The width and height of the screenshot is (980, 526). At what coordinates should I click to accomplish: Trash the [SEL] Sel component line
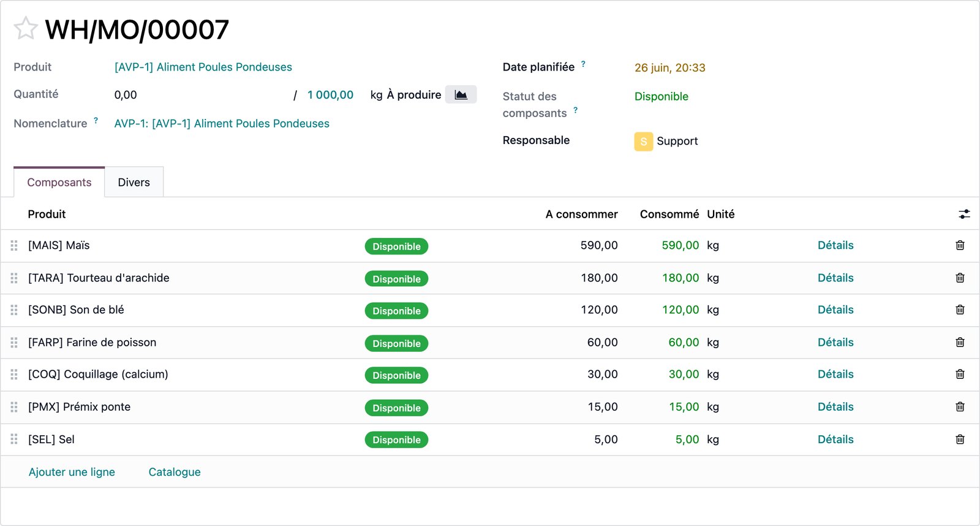(960, 439)
